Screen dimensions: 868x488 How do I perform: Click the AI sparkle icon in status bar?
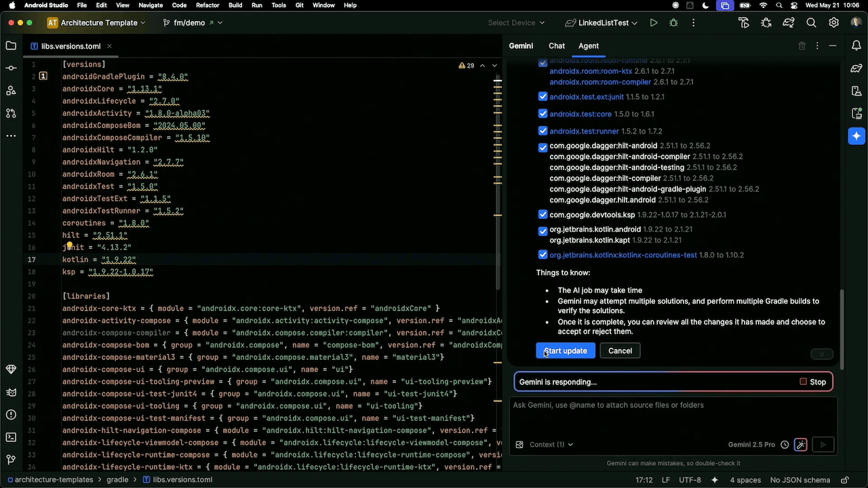pos(714,480)
